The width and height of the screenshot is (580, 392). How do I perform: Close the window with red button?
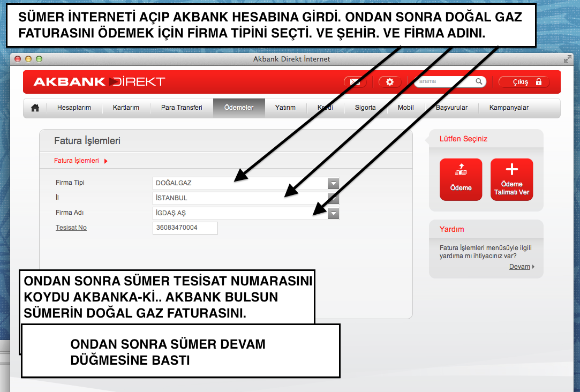17,59
